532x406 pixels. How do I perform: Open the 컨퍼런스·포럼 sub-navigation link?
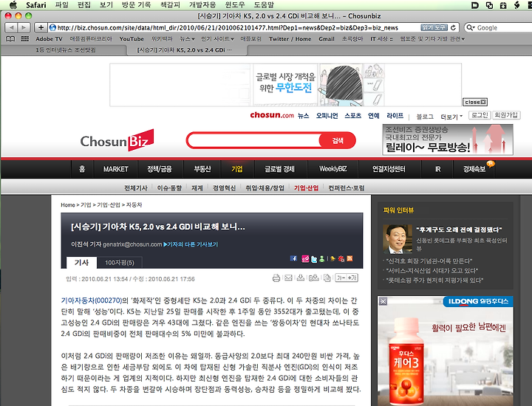(x=347, y=187)
